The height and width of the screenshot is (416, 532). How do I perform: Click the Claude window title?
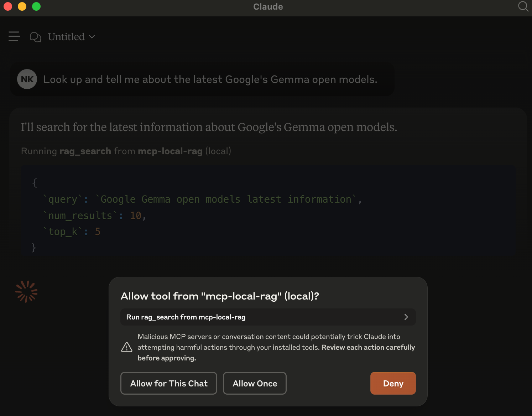coord(268,7)
